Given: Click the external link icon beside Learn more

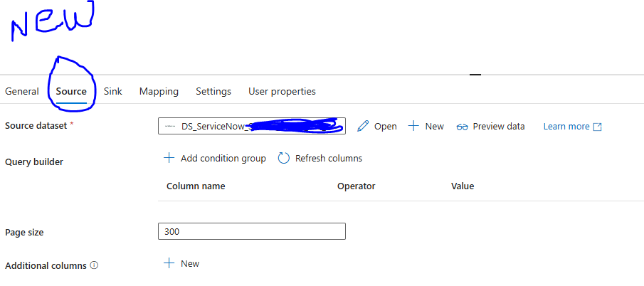Looking at the screenshot, I should (598, 127).
